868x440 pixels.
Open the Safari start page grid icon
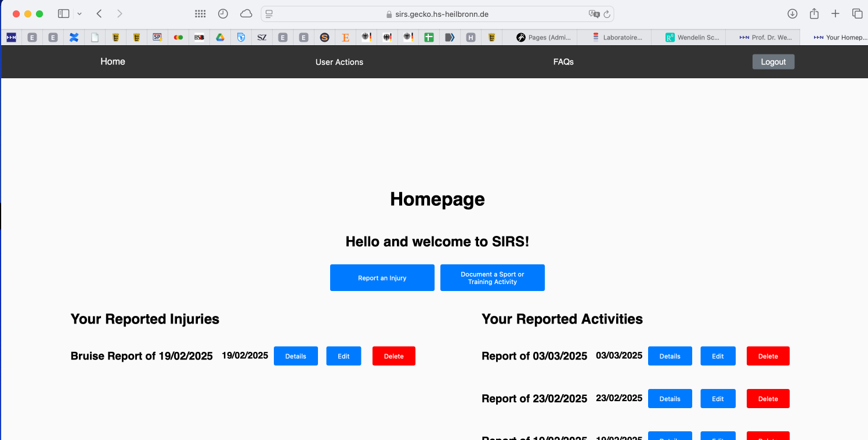pos(200,14)
